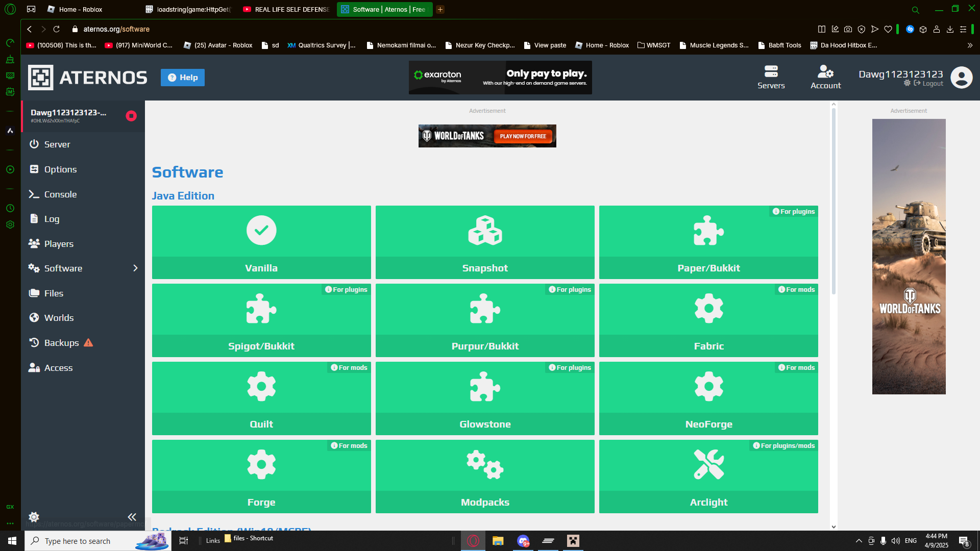Screen dimensions: 980x551
Task: Go back with the browser back arrow
Action: click(x=30, y=29)
